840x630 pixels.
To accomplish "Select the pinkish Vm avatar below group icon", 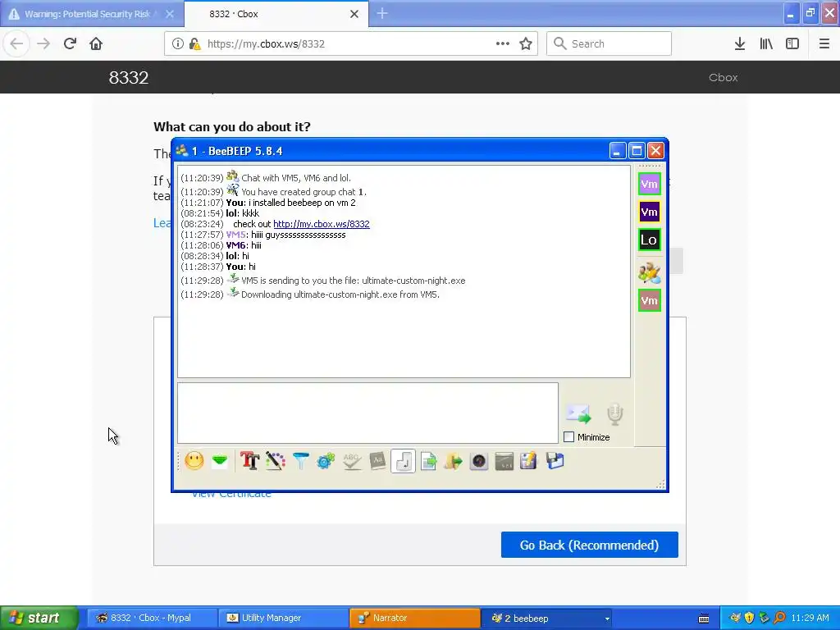I will pyautogui.click(x=650, y=300).
